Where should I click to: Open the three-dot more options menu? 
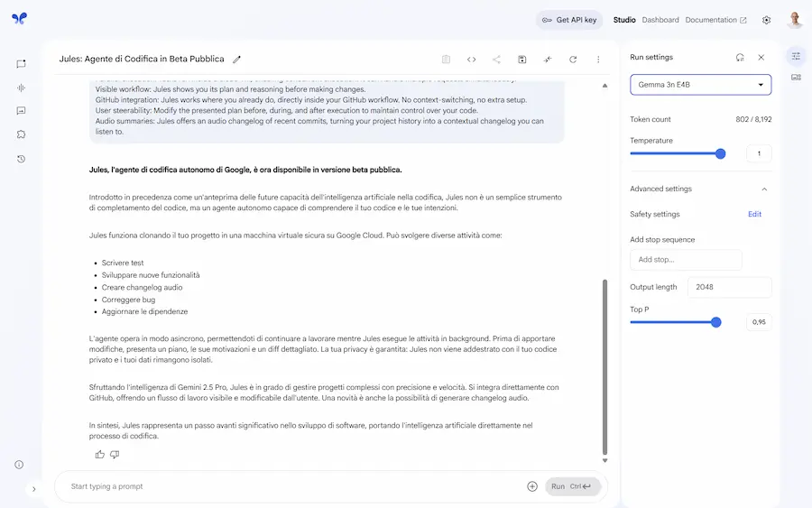(x=598, y=60)
